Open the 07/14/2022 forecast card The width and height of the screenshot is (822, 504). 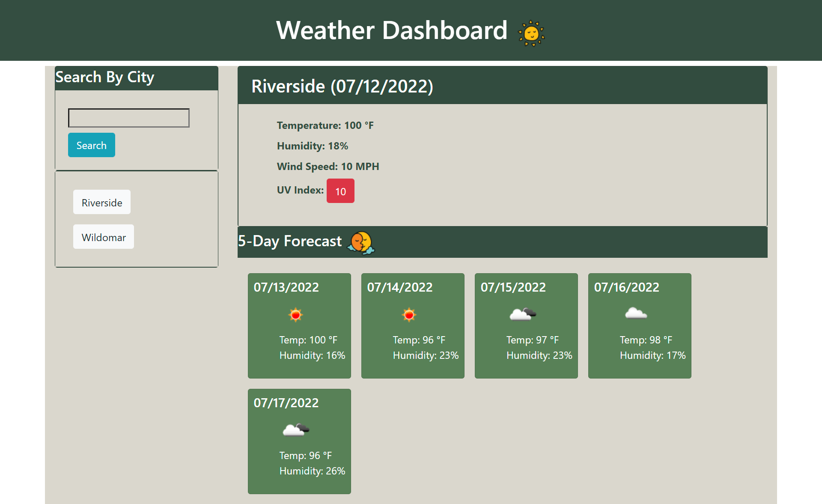412,326
